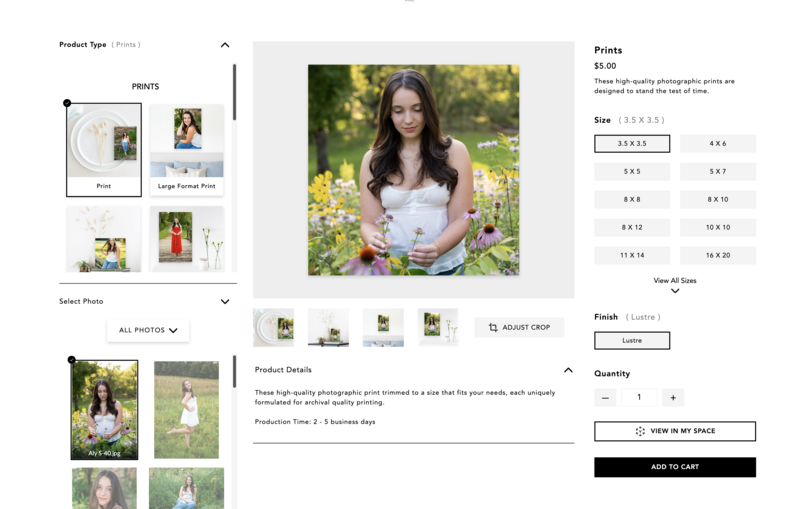This screenshot has width=800, height=509.
Task: Choose the Large Format Print product tile
Action: pyautogui.click(x=187, y=150)
